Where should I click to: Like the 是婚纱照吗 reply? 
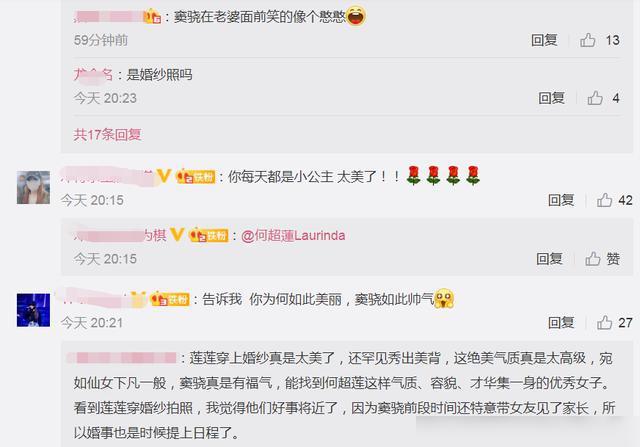point(595,98)
